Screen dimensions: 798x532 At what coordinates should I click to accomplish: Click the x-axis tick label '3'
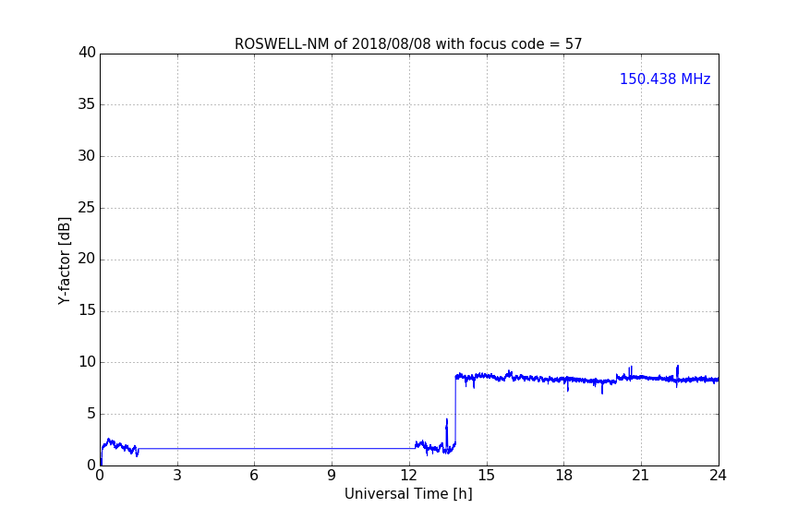177,476
